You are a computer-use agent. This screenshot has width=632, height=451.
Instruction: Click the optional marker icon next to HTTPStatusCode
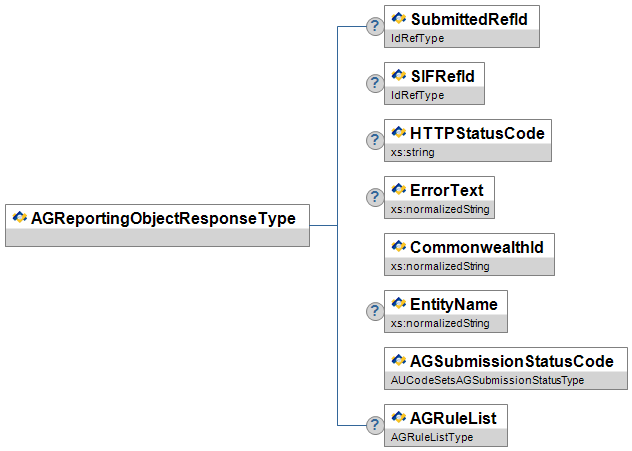tap(375, 141)
